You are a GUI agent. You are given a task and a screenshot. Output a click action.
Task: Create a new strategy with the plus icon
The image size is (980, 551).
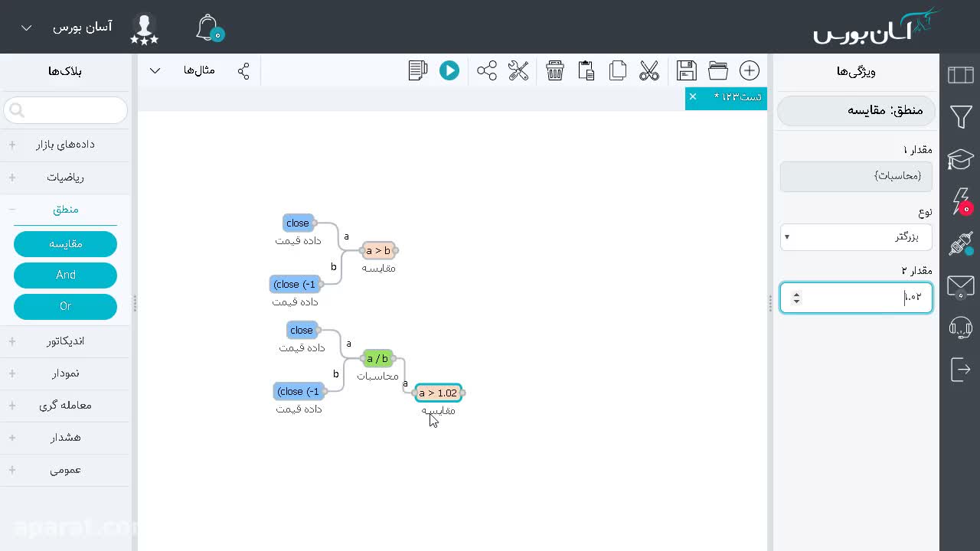click(x=750, y=70)
